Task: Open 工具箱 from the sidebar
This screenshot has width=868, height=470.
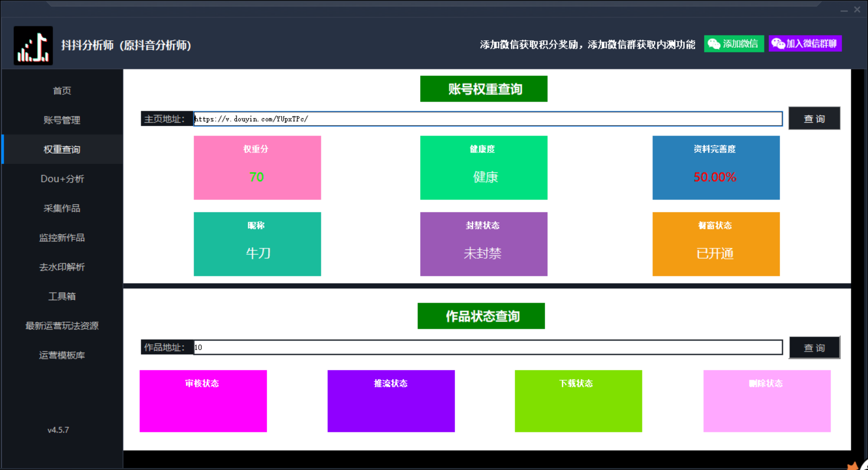Action: pos(62,296)
